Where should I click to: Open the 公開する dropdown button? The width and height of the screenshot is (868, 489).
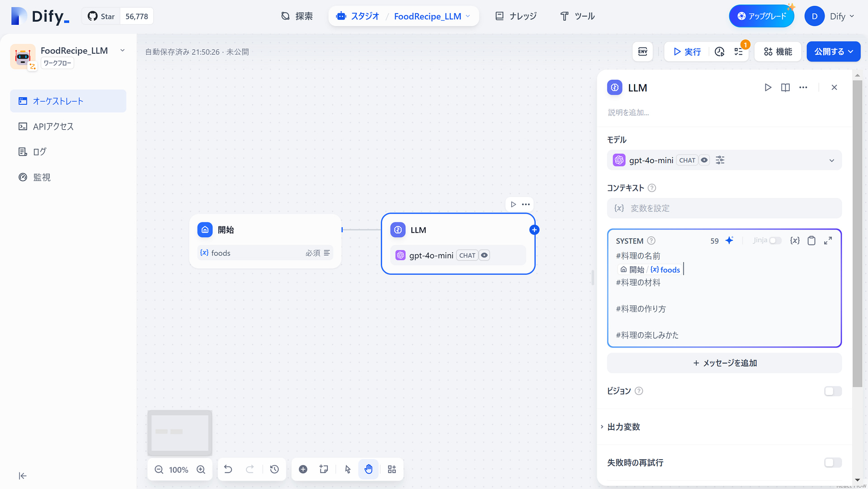pyautogui.click(x=833, y=52)
